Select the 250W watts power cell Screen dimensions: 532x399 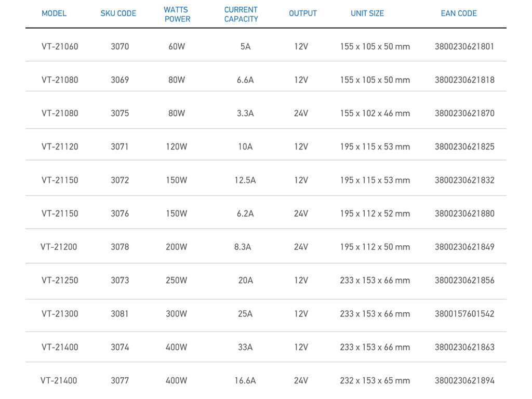(x=177, y=280)
